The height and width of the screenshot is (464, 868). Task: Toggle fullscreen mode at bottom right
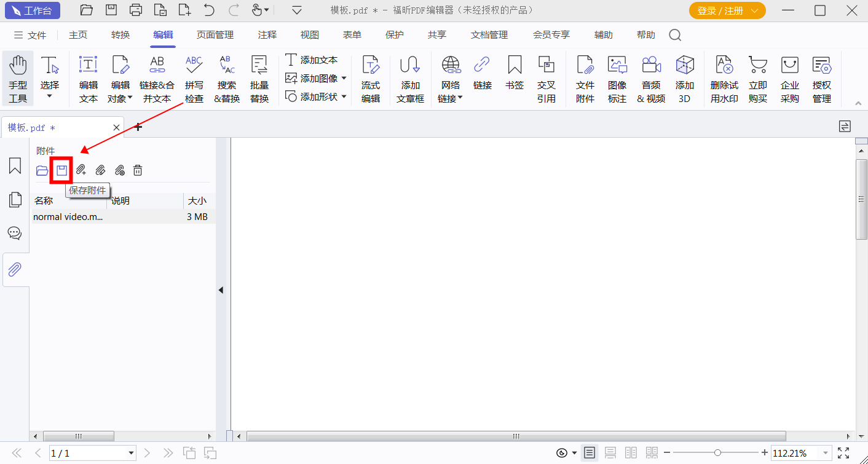click(x=845, y=452)
